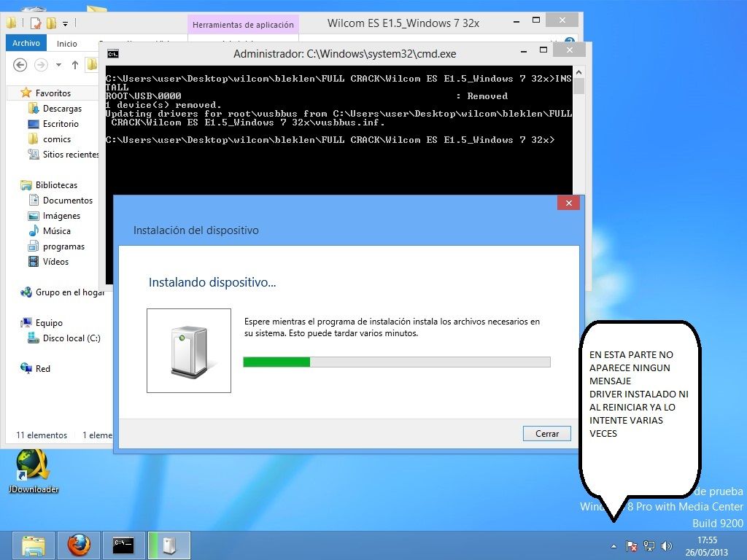747x560 pixels.
Task: Click Explorer back navigation arrow
Action: (20, 65)
